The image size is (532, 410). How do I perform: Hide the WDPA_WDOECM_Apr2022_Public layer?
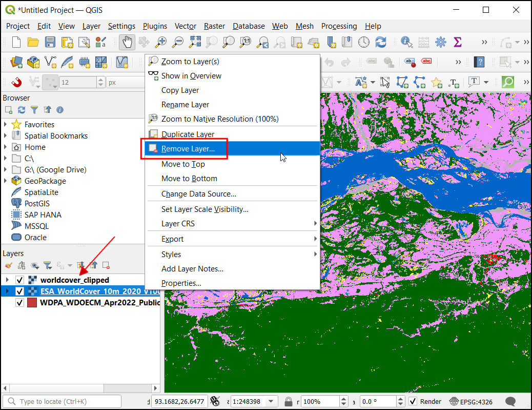20,303
